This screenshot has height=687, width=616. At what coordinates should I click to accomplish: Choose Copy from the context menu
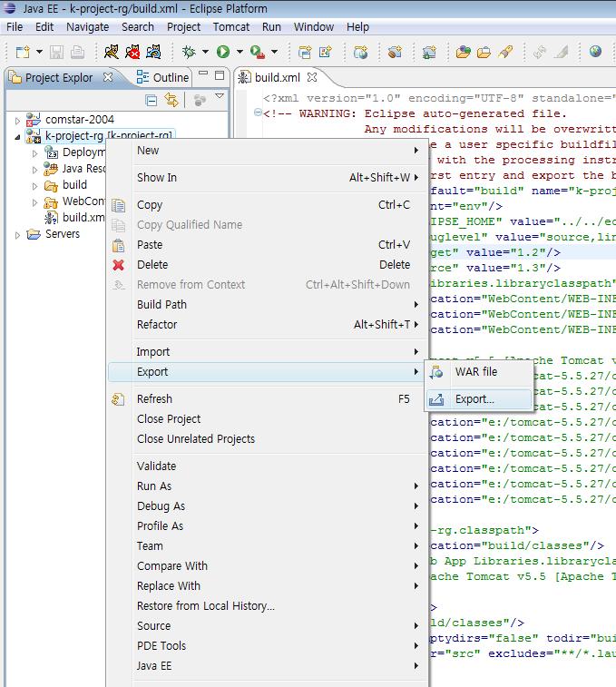268,204
